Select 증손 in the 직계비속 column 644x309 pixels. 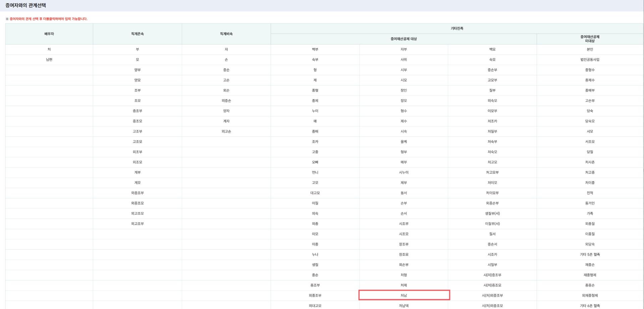coord(226,70)
